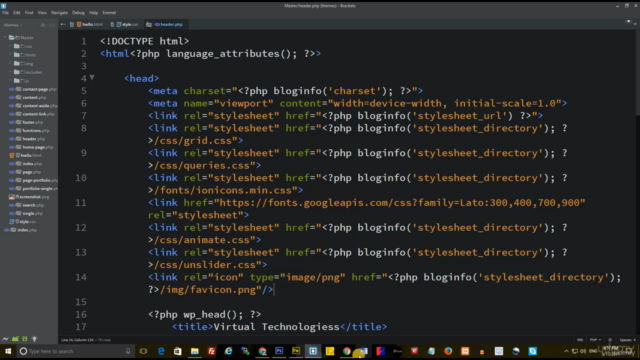The height and width of the screenshot is (360, 640).
Task: Expand the img folder
Action: 11,63
